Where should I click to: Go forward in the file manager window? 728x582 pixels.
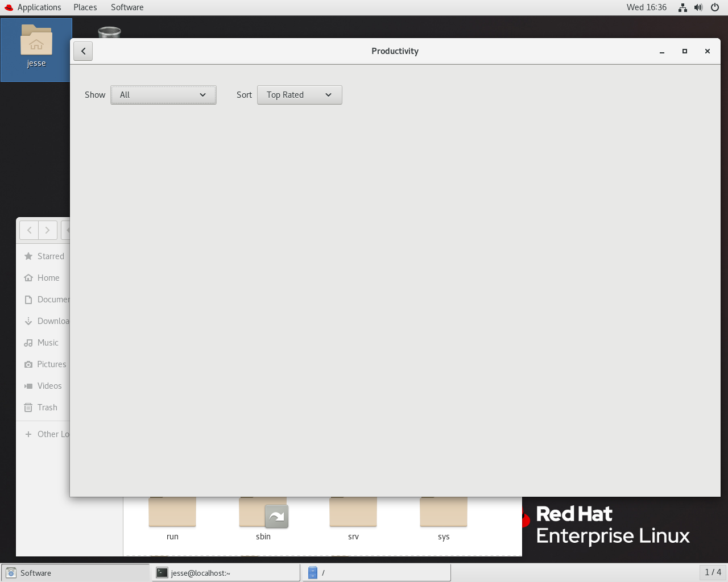click(48, 230)
